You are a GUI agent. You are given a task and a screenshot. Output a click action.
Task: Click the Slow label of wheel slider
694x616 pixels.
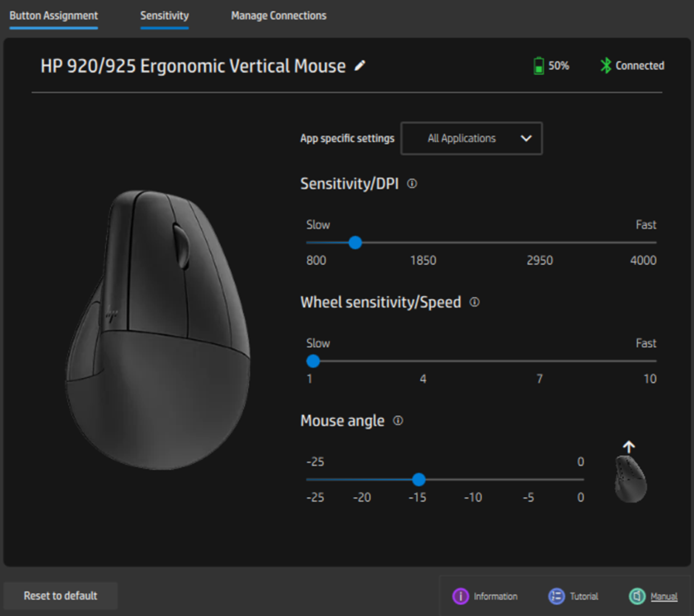coord(317,343)
